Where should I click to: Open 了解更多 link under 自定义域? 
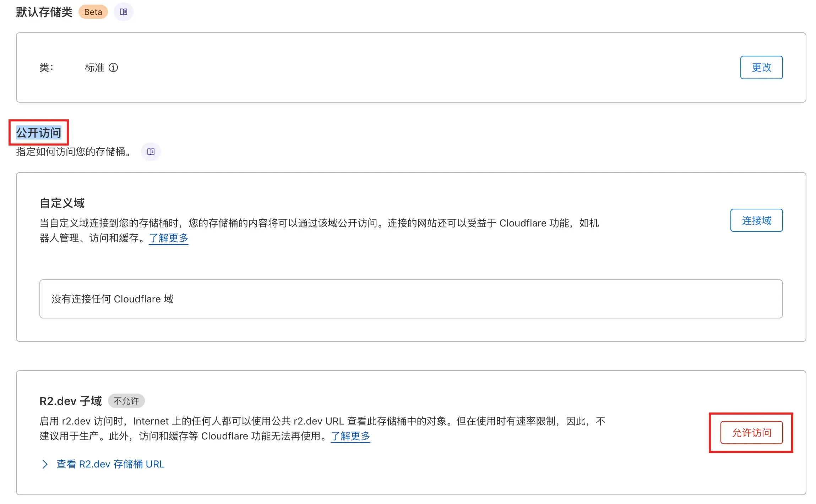(x=169, y=238)
